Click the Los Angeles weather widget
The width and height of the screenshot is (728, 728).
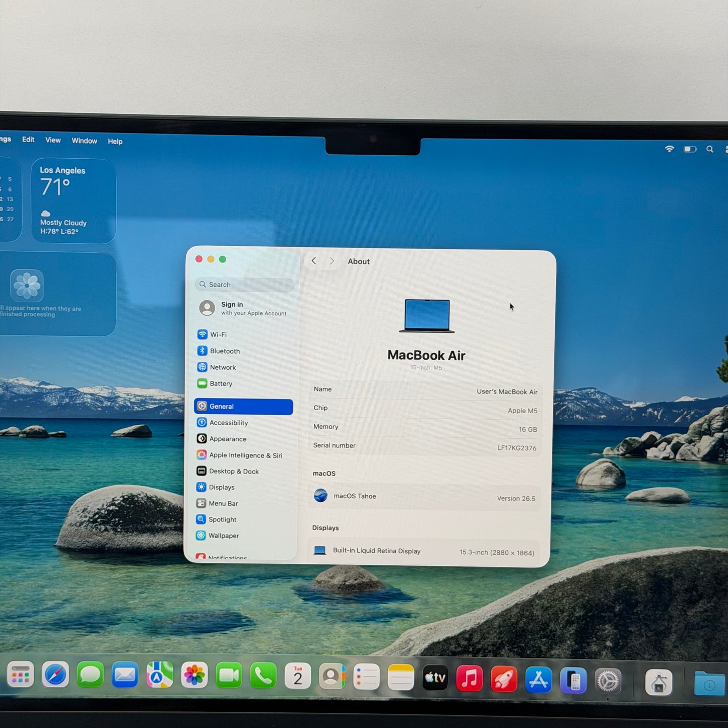click(74, 201)
